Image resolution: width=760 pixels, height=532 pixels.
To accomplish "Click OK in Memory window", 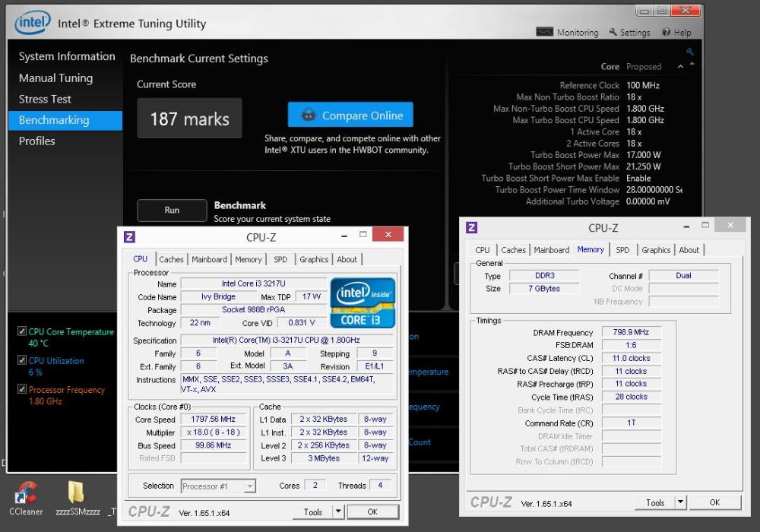I will (714, 502).
